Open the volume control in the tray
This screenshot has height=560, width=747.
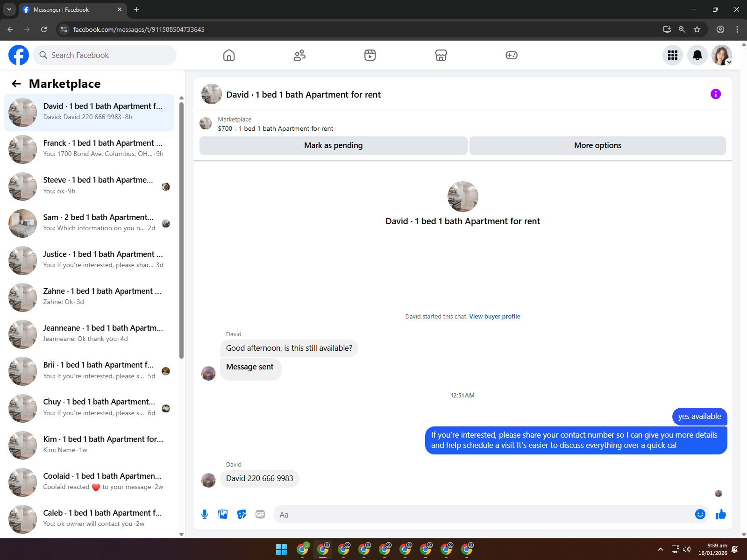(x=687, y=549)
